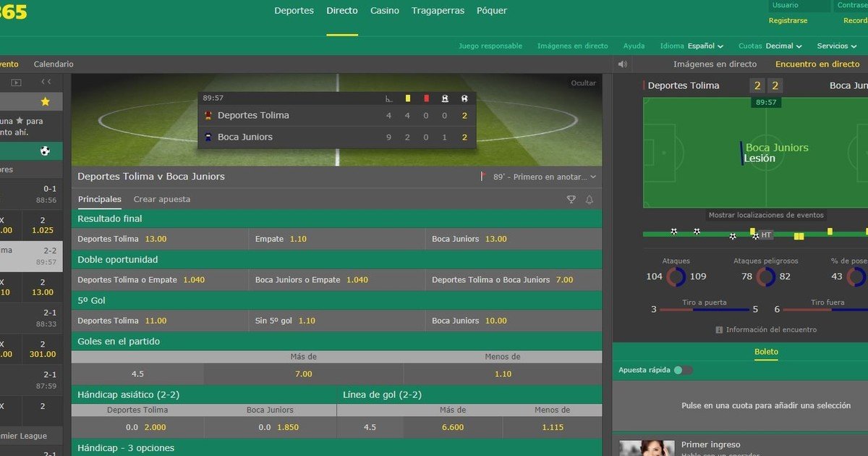Toggle the Apuesta rápida switch
Viewport: 868px width, 456px height.
coord(683,371)
